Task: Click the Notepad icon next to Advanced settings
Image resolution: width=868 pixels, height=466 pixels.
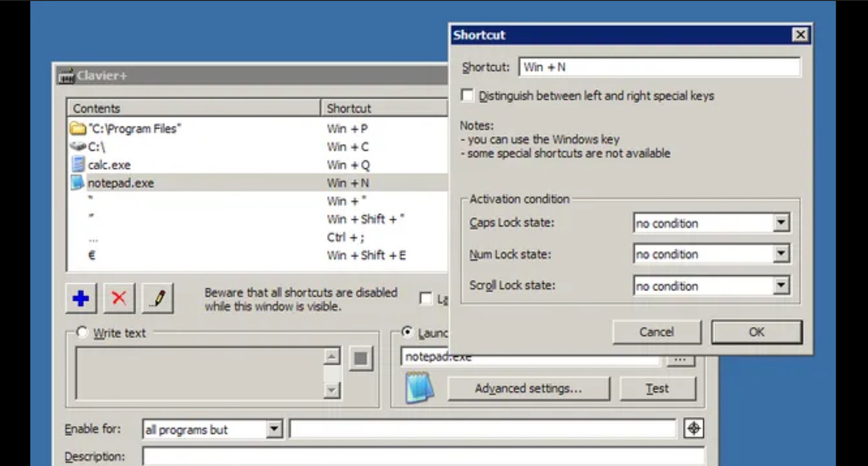Action: point(418,387)
